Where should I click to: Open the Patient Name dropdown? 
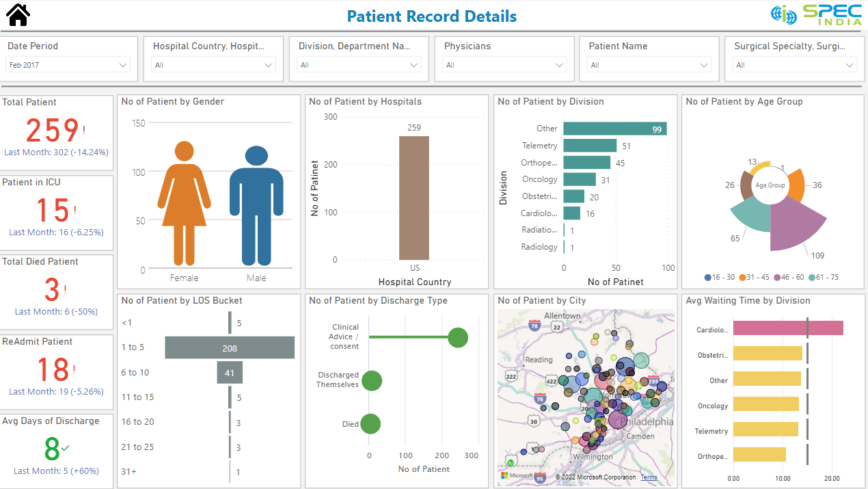(650, 65)
